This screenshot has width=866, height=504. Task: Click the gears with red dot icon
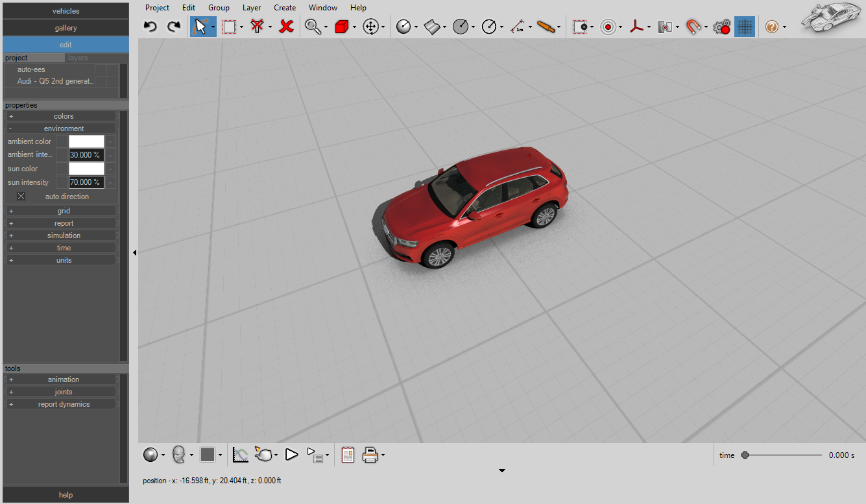[721, 27]
